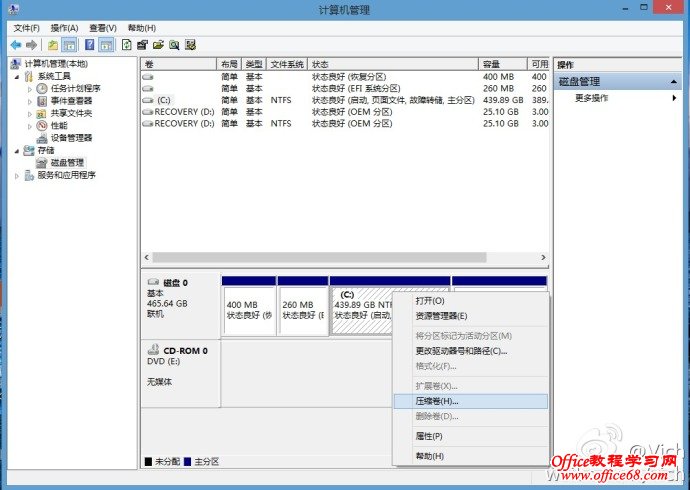Select Device Manager (设备管理器) in tree

(x=71, y=138)
